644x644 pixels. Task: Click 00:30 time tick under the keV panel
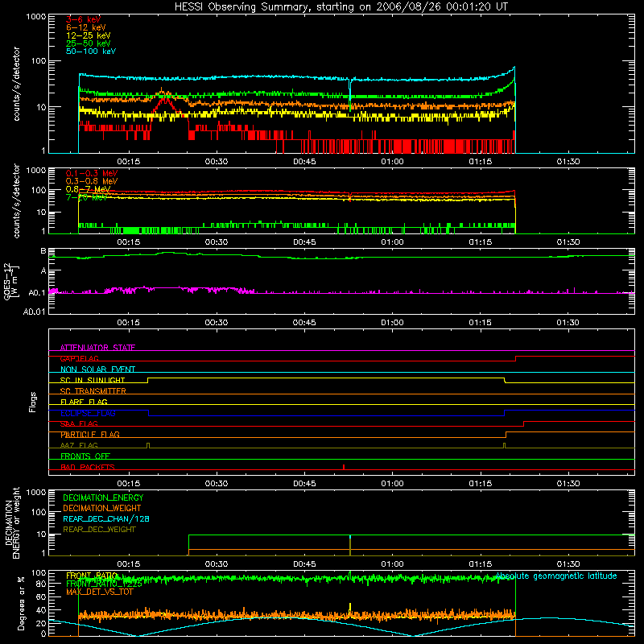coord(217,162)
